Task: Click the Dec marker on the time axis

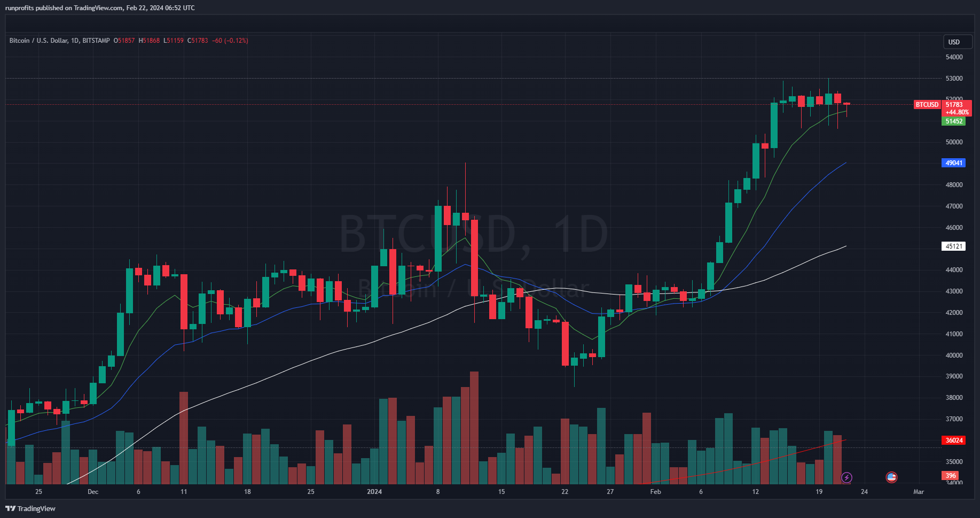Action: [x=93, y=492]
